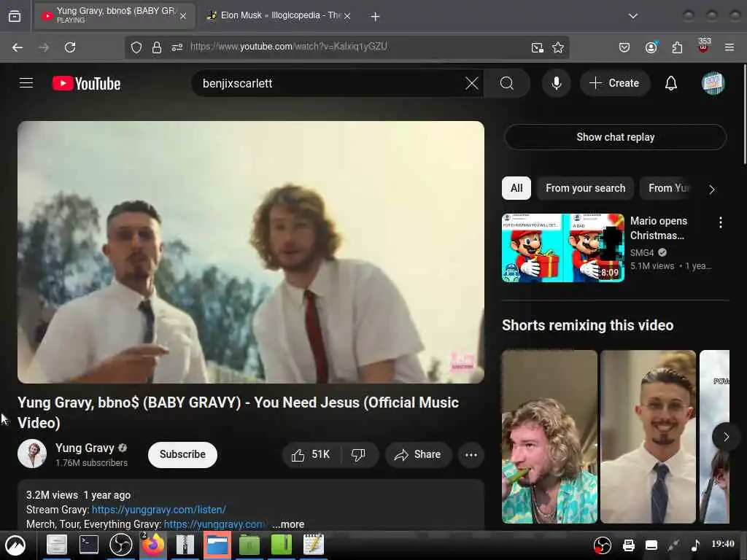Click the video player
The width and height of the screenshot is (747, 560).
[x=251, y=252]
